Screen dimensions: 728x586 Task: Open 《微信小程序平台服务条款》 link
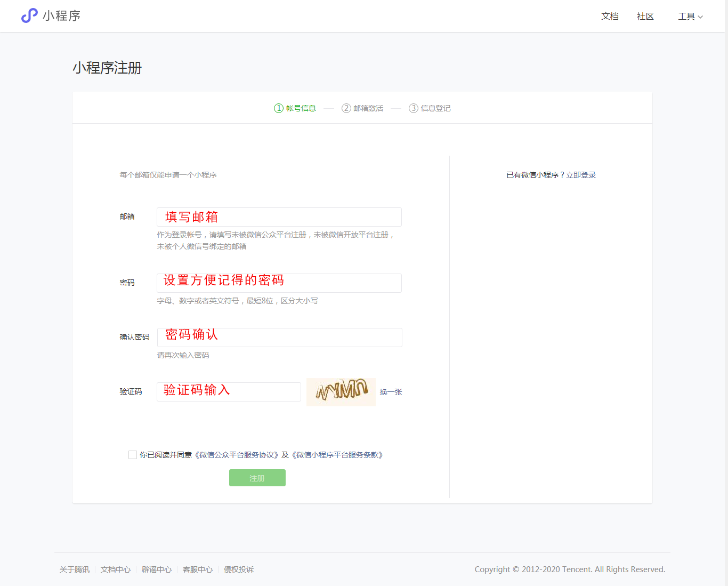[x=337, y=455]
